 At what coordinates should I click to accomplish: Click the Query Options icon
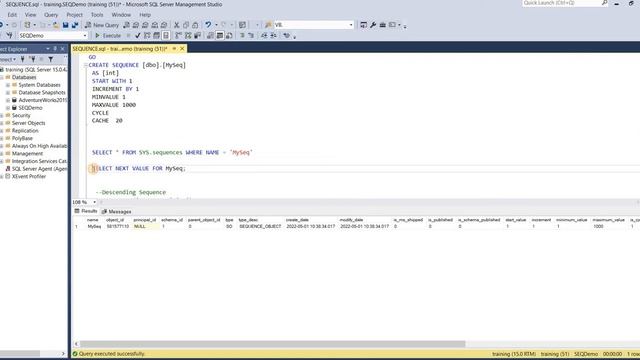click(156, 36)
